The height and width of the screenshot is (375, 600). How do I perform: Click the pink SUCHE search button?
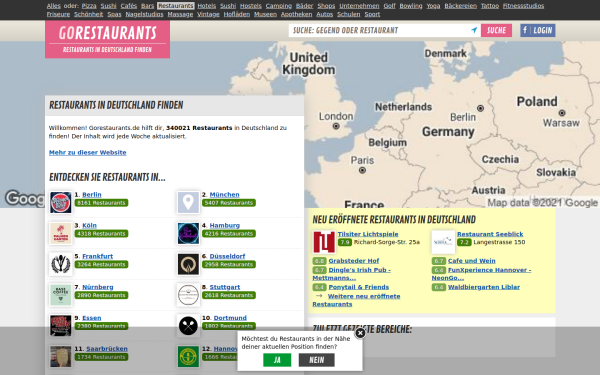point(496,30)
